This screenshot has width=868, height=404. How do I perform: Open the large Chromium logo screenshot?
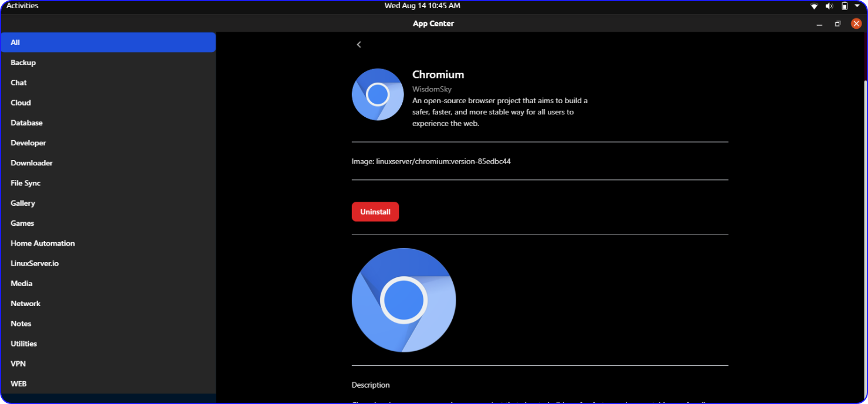coord(404,300)
